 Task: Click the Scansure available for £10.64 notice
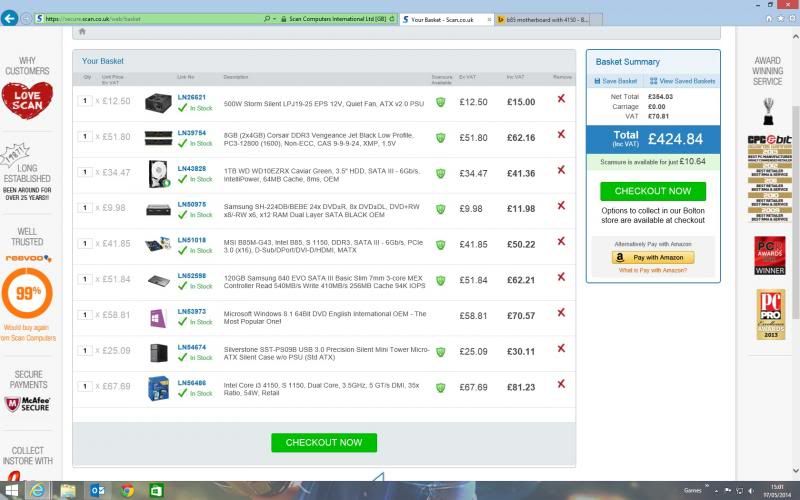click(x=653, y=162)
